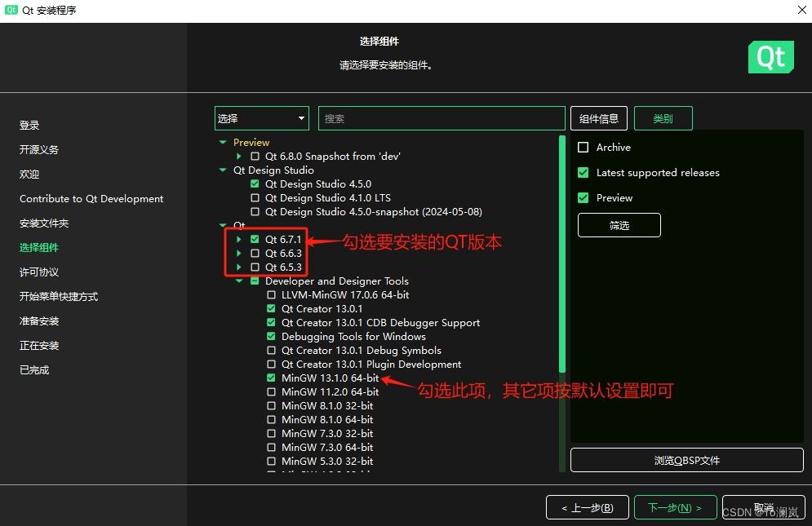Check the Qt 6.6.3 checkbox
The image size is (812, 526).
click(x=255, y=253)
